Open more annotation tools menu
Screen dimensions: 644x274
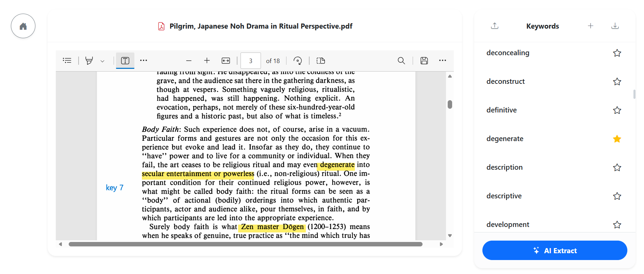pos(144,60)
